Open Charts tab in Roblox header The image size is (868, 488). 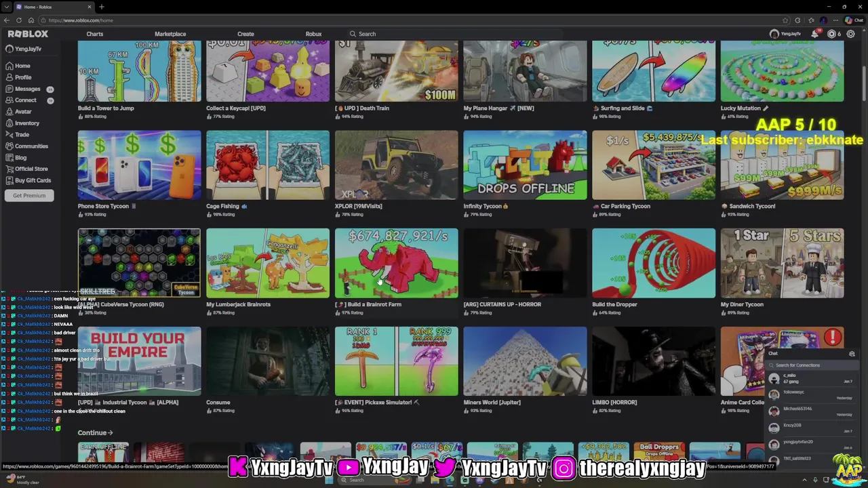95,34
